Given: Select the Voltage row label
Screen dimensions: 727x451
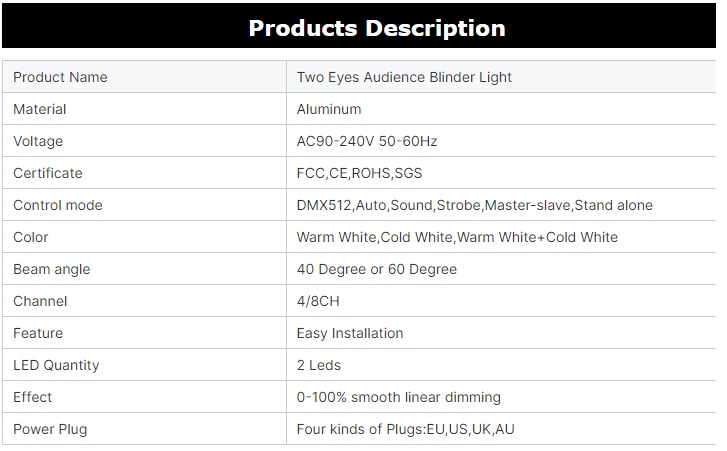Looking at the screenshot, I should pyautogui.click(x=38, y=141).
